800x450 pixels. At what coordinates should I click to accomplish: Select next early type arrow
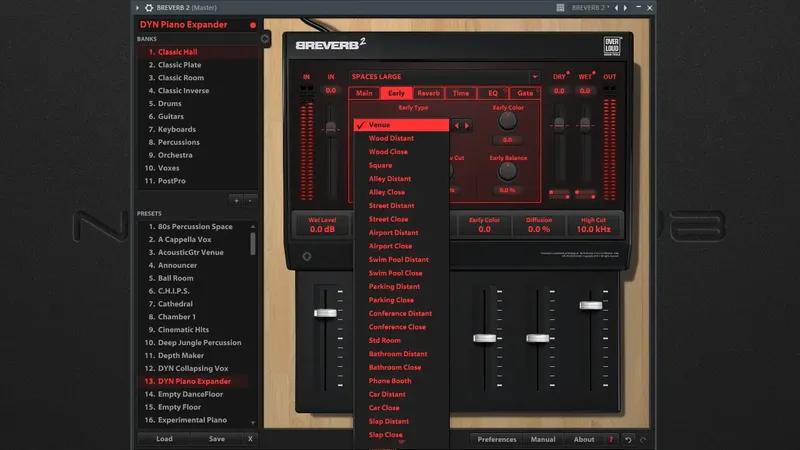tap(466, 126)
